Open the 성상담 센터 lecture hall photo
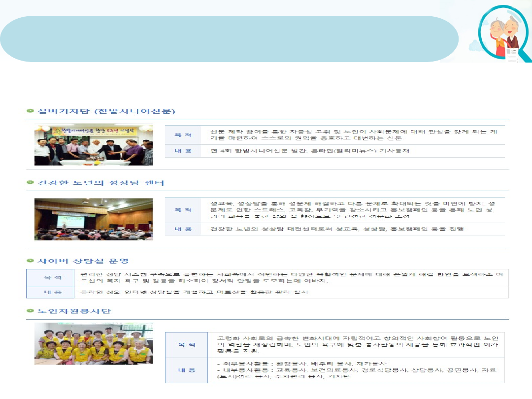Viewport: 532px width, 399px height. pos(94,219)
